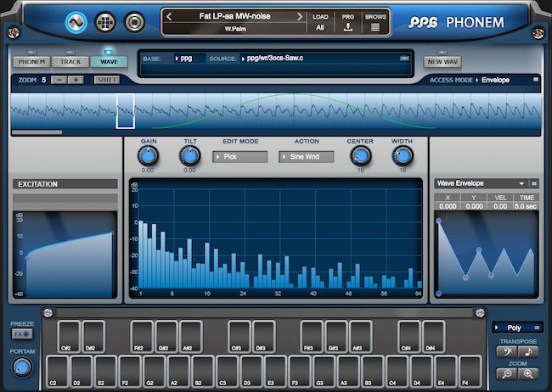552x392 pixels.
Task: Go to next preset with right arrow
Action: [300, 16]
